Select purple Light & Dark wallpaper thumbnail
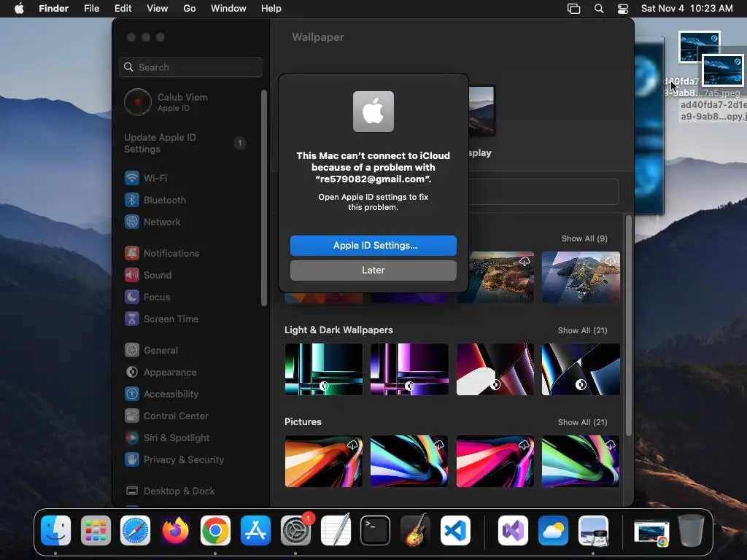The height and width of the screenshot is (560, 747). 409,370
